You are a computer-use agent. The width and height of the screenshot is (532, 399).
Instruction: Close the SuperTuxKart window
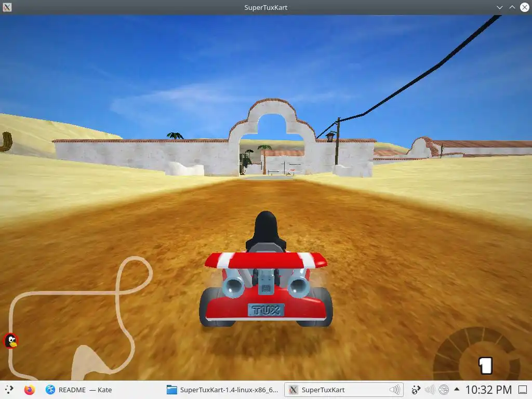tap(525, 7)
